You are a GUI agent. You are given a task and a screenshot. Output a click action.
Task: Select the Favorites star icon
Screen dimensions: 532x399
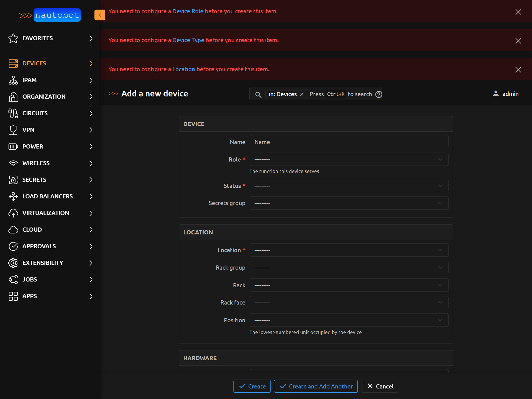click(x=13, y=38)
